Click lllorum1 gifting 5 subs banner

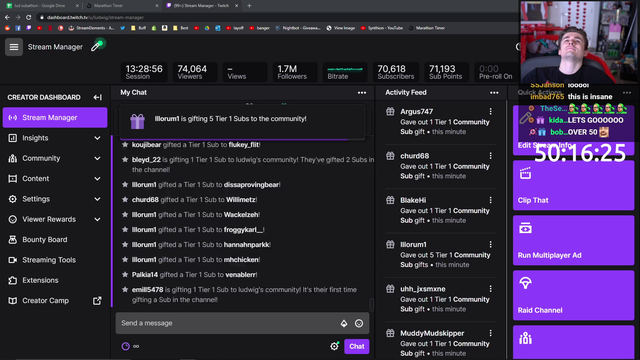tap(242, 122)
